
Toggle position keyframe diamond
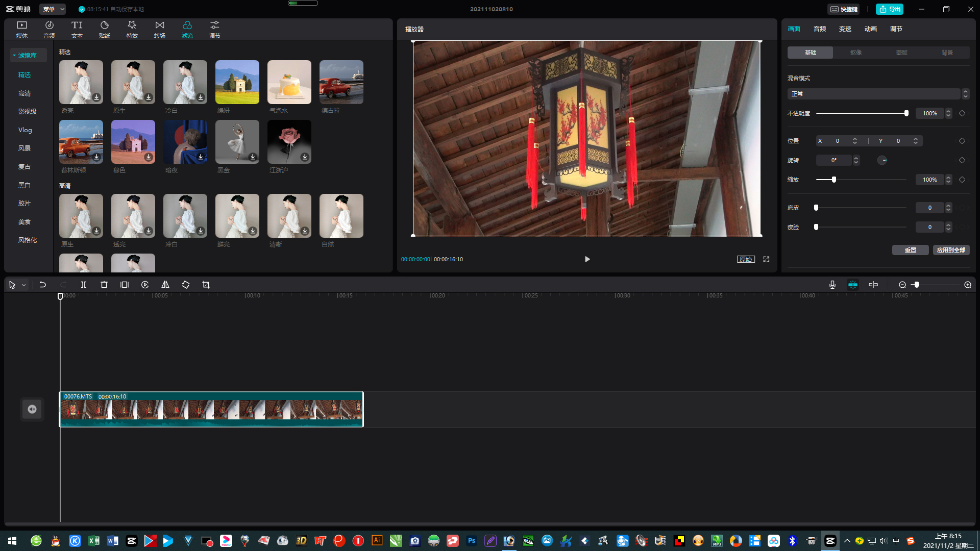click(962, 141)
